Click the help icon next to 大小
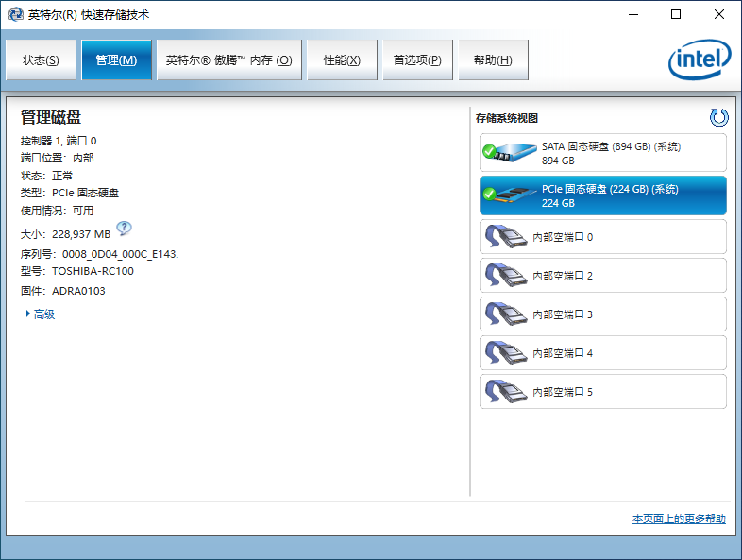This screenshot has width=742, height=560. click(x=124, y=229)
